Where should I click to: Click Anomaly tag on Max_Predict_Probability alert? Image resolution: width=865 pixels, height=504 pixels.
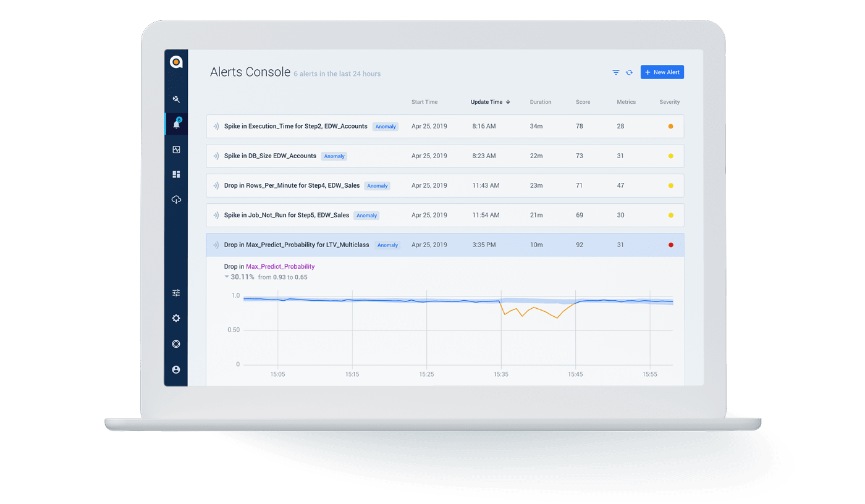click(387, 245)
